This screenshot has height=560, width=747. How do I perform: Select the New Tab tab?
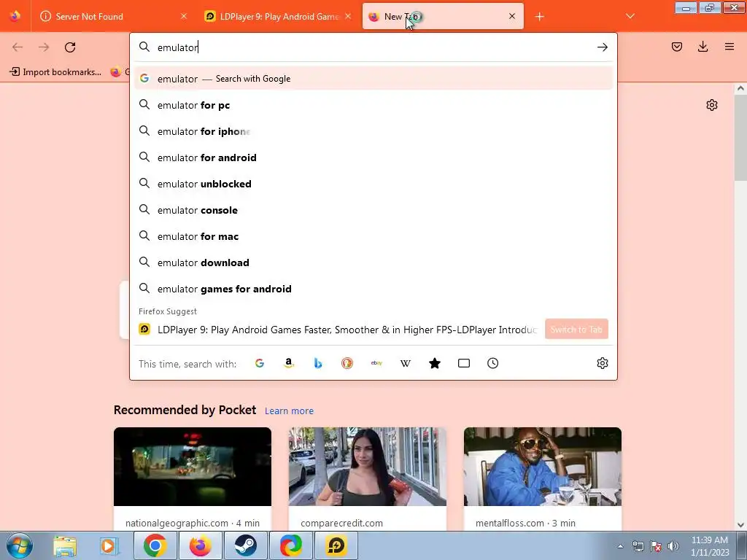tap(443, 16)
